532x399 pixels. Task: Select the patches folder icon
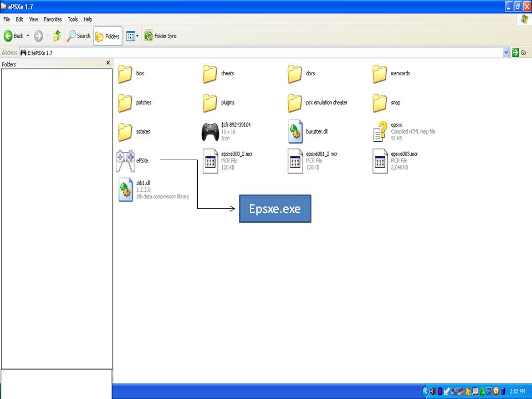[125, 103]
